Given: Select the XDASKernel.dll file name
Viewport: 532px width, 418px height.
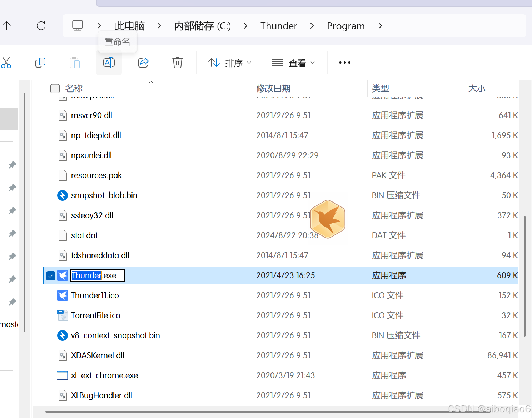Looking at the screenshot, I should click(98, 355).
